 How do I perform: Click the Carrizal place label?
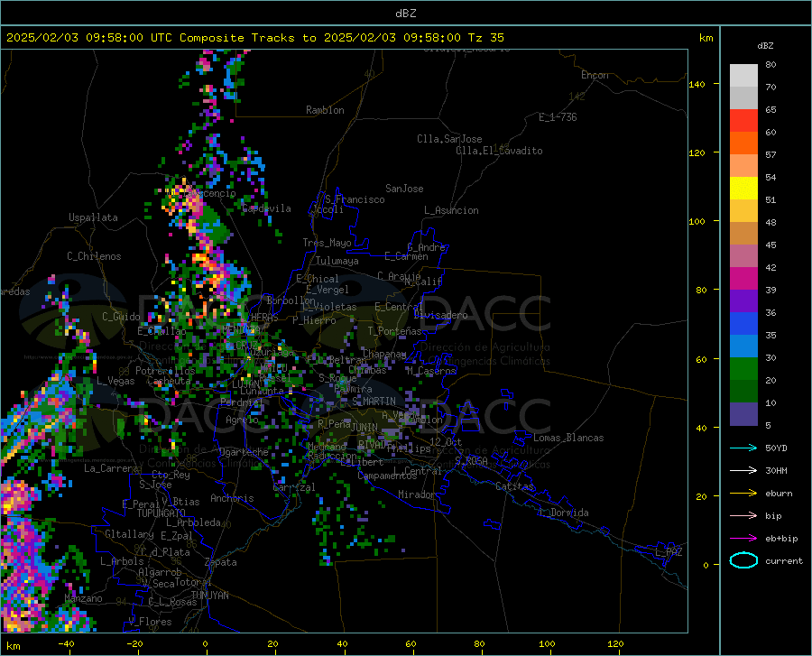coord(294,487)
